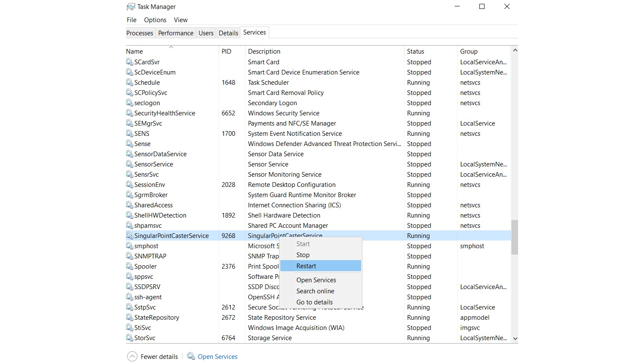Click the vertical scrollbar thumb

point(515,237)
